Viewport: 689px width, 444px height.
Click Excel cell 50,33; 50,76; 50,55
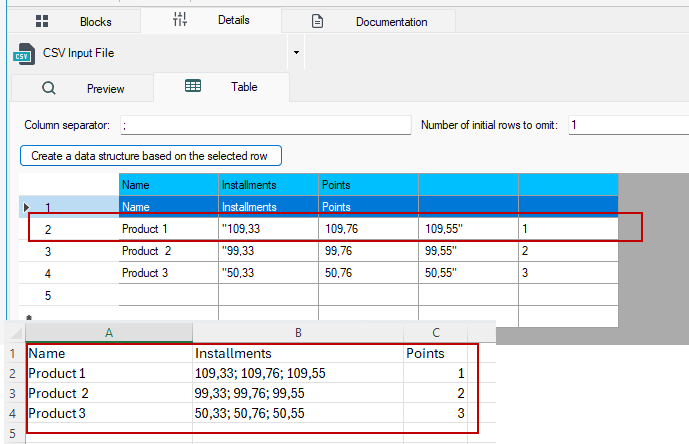tap(298, 413)
